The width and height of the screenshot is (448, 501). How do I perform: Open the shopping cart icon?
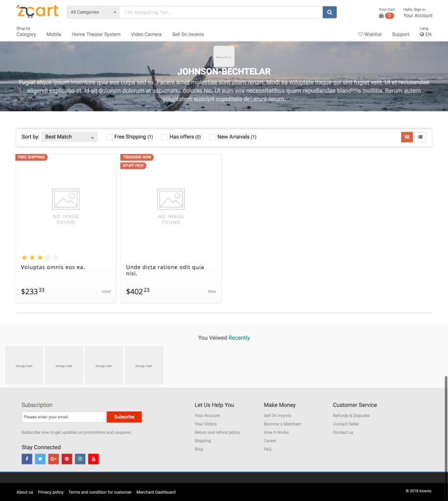[381, 16]
